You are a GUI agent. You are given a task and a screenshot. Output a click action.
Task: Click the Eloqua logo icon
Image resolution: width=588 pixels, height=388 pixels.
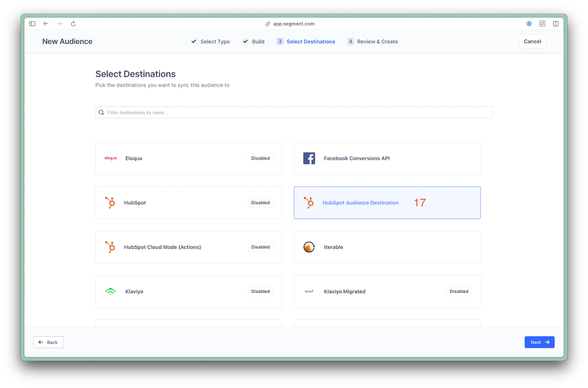click(x=110, y=158)
